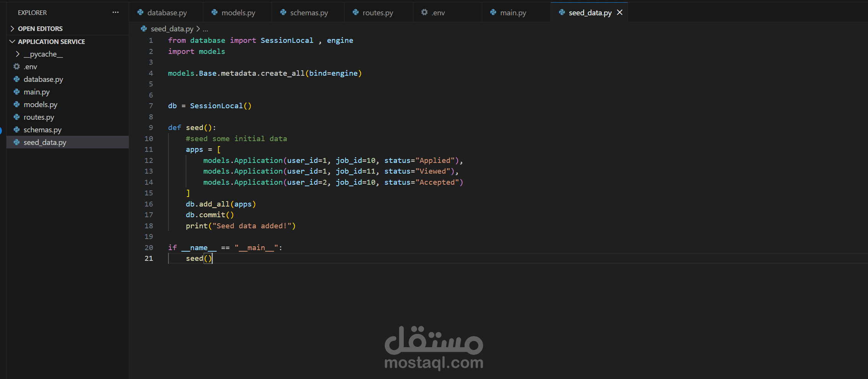
Task: Click the Python icon beside main.py in explorer
Action: point(16,91)
